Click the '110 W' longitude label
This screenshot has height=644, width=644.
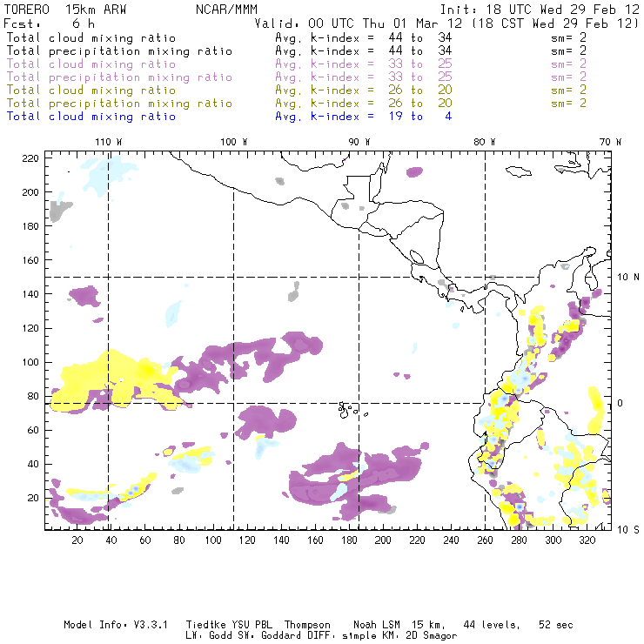click(109, 142)
